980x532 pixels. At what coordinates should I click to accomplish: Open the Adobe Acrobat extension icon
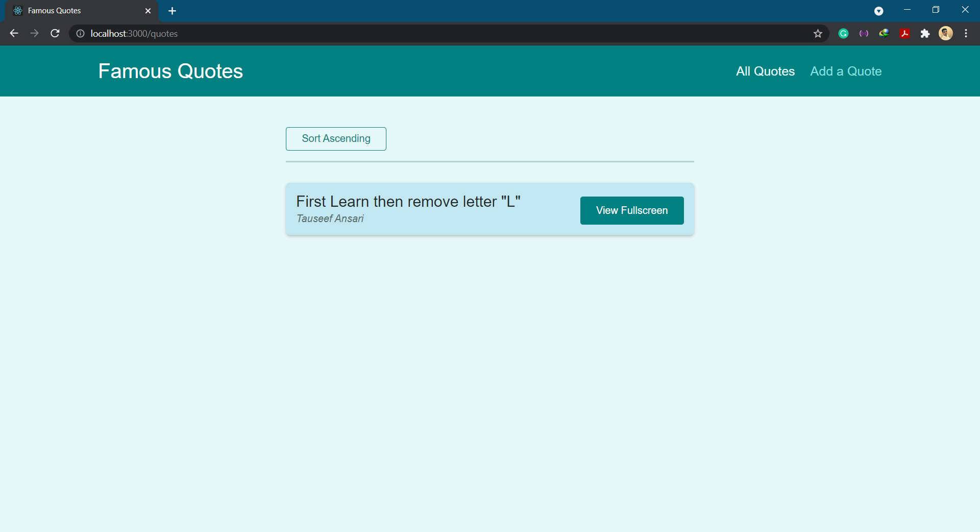click(904, 34)
